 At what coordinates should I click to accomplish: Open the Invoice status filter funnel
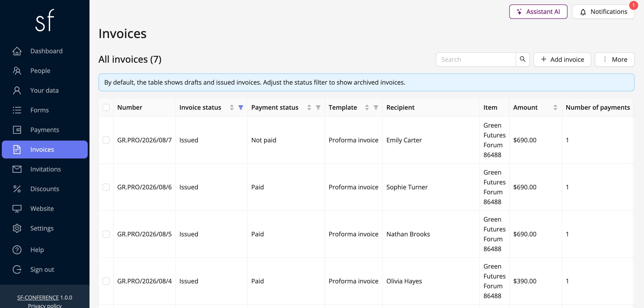pos(241,107)
